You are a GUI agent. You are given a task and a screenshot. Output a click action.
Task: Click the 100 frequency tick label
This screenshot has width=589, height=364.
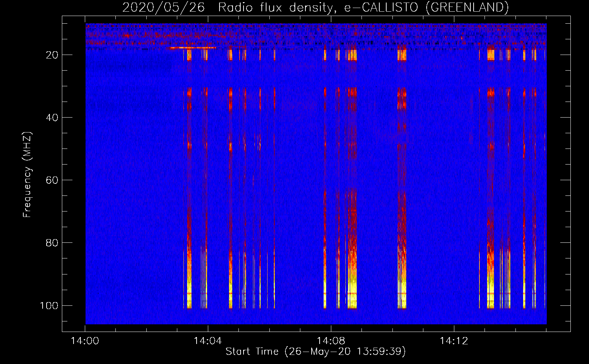(49, 305)
